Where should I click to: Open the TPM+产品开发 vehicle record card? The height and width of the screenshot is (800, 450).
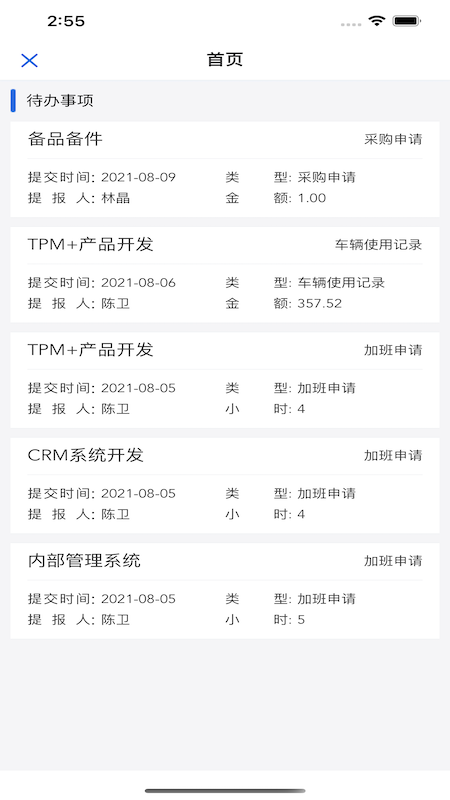coord(224,275)
